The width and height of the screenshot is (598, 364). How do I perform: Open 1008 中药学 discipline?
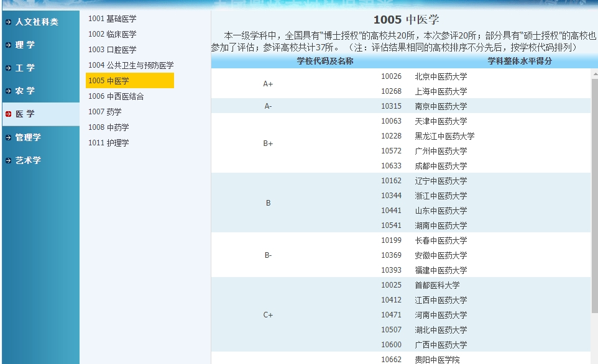pos(109,127)
